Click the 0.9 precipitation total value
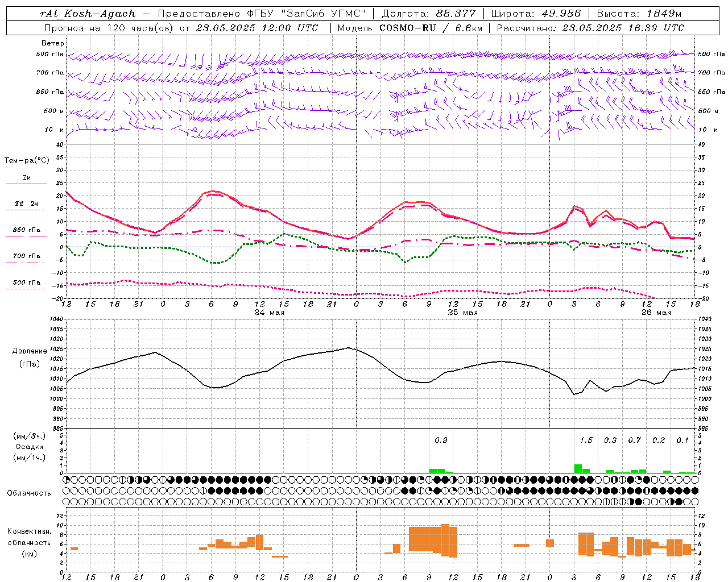This screenshot has width=728, height=582. pyautogui.click(x=441, y=440)
